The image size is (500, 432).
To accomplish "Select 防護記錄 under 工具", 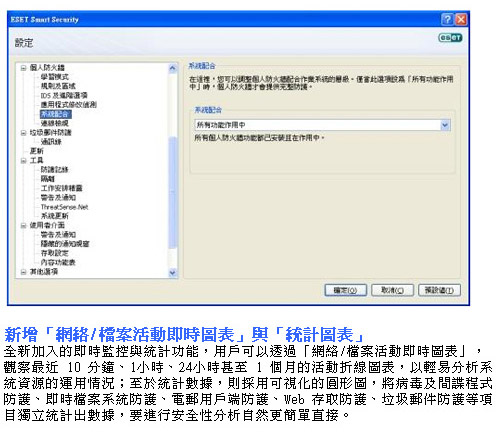I will click(x=55, y=170).
